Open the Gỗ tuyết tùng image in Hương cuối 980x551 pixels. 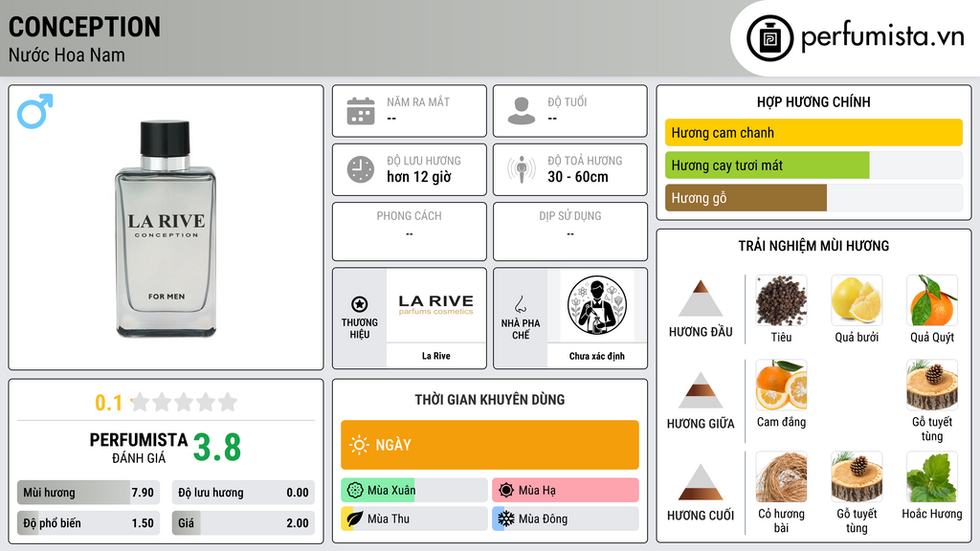coord(857,476)
